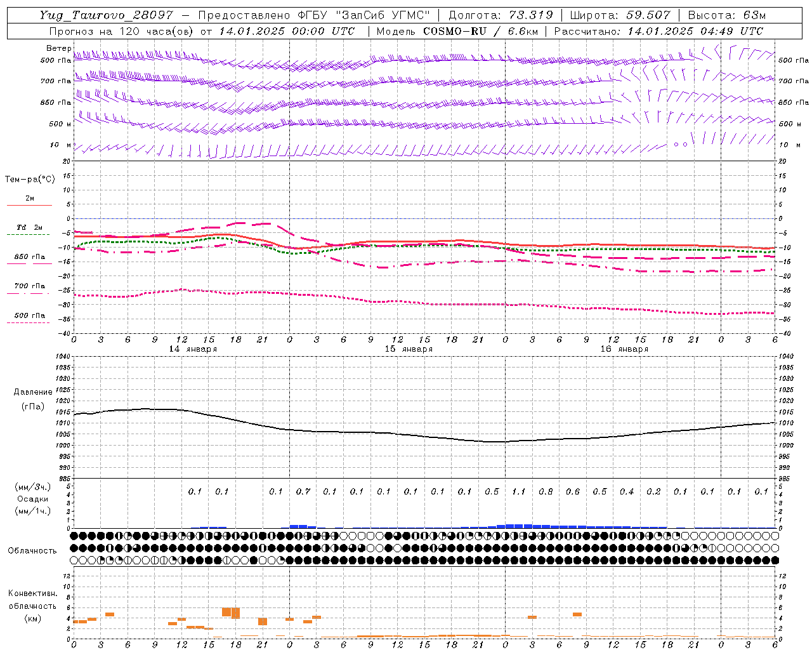Click the 0.2 precipitation value
The width and height of the screenshot is (812, 650).
(653, 492)
